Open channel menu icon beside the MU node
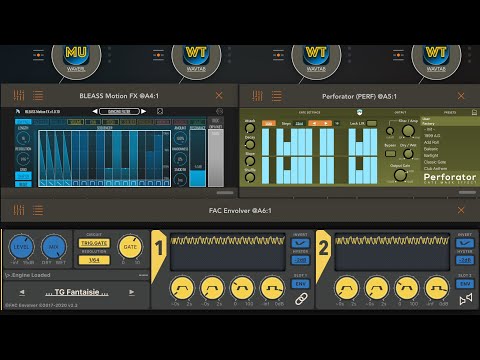Viewport: 480px width, 360px height. click(38, 55)
